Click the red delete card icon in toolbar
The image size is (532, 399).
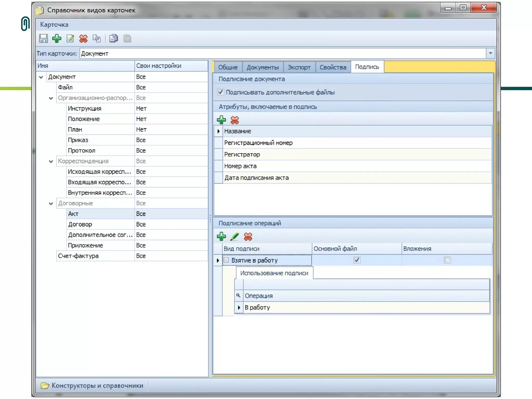coord(83,38)
